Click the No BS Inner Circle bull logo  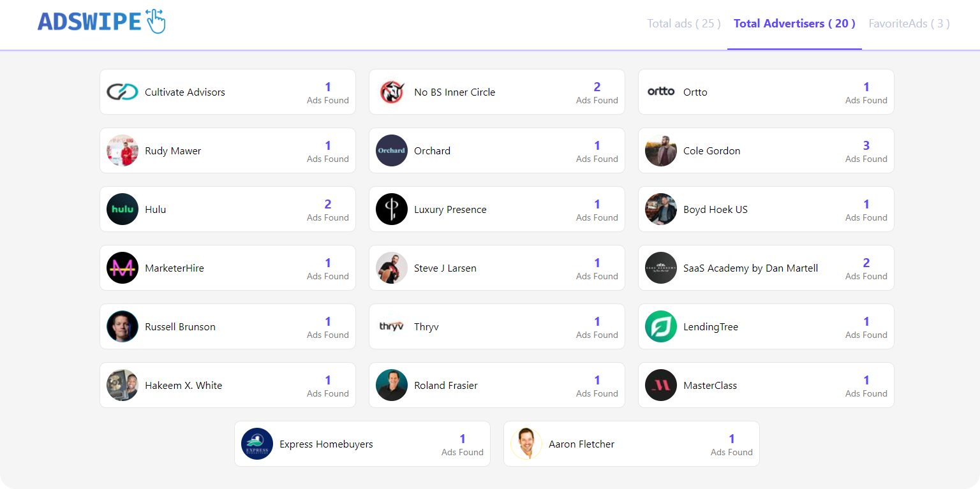pyautogui.click(x=392, y=92)
